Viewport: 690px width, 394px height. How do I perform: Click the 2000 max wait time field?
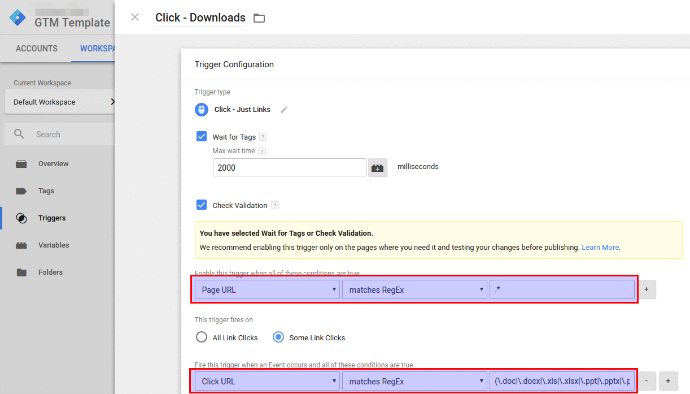(x=290, y=168)
